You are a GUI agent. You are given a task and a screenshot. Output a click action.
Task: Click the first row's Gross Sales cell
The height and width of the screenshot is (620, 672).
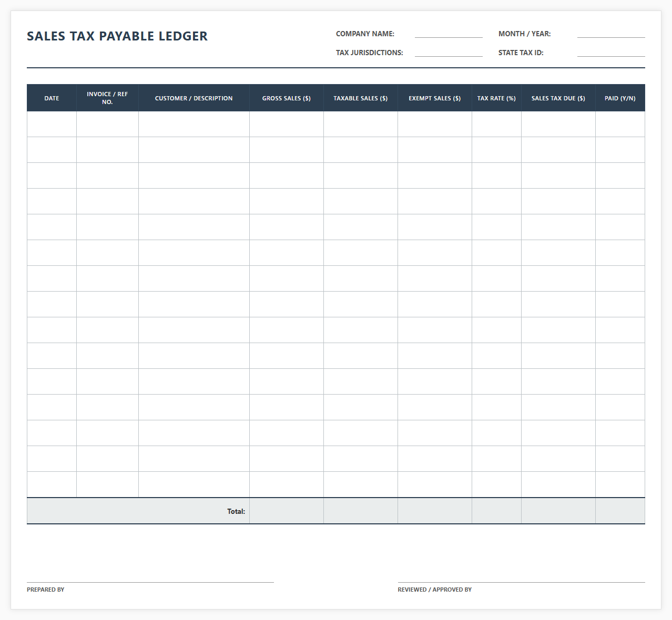coord(287,124)
